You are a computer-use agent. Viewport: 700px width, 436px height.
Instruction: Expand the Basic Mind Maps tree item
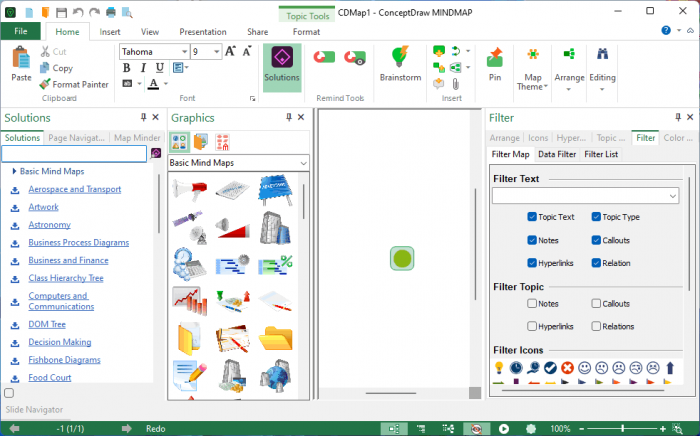(14, 171)
